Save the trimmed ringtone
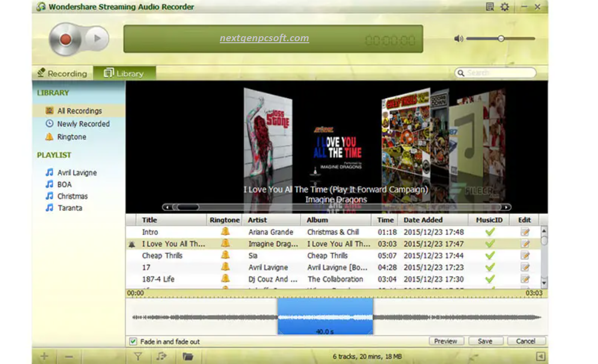The height and width of the screenshot is (364, 598). point(485,341)
